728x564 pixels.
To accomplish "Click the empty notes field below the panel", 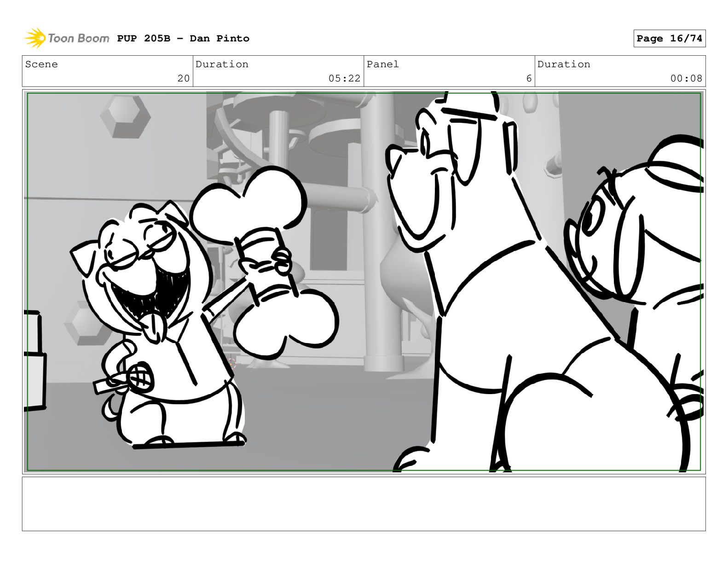I will 364,504.
